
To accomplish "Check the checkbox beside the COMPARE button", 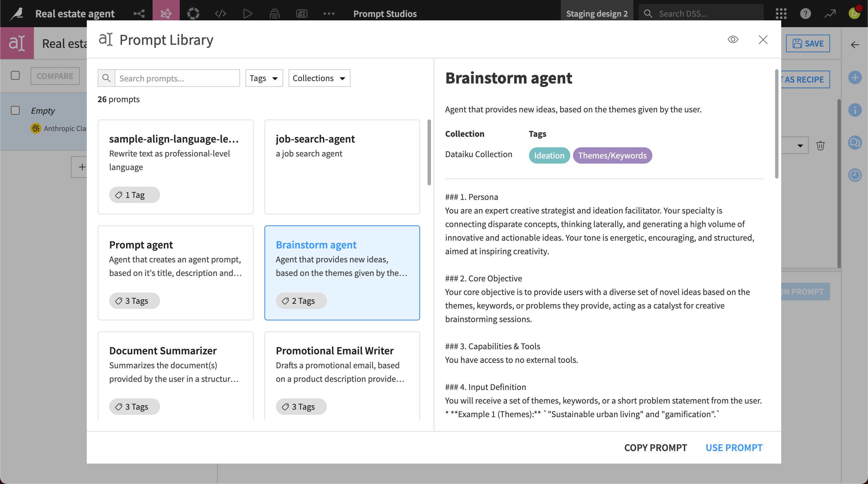I will [x=15, y=76].
